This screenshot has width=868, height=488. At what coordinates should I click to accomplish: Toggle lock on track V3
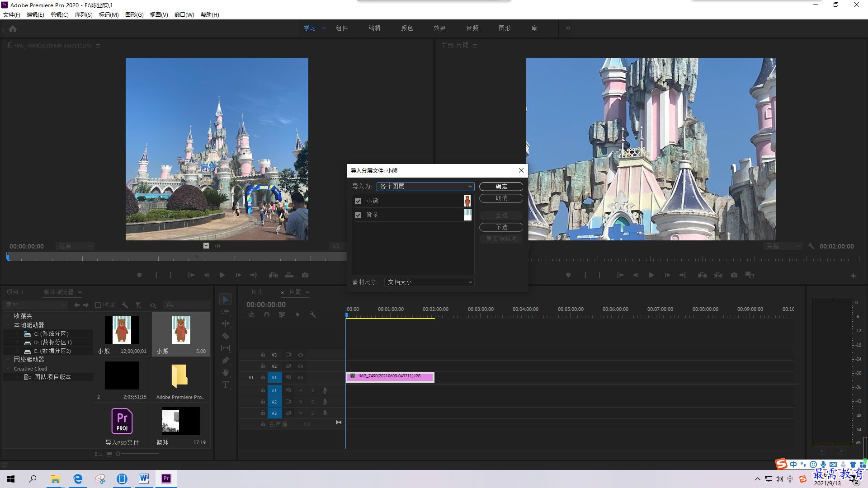[x=263, y=355]
